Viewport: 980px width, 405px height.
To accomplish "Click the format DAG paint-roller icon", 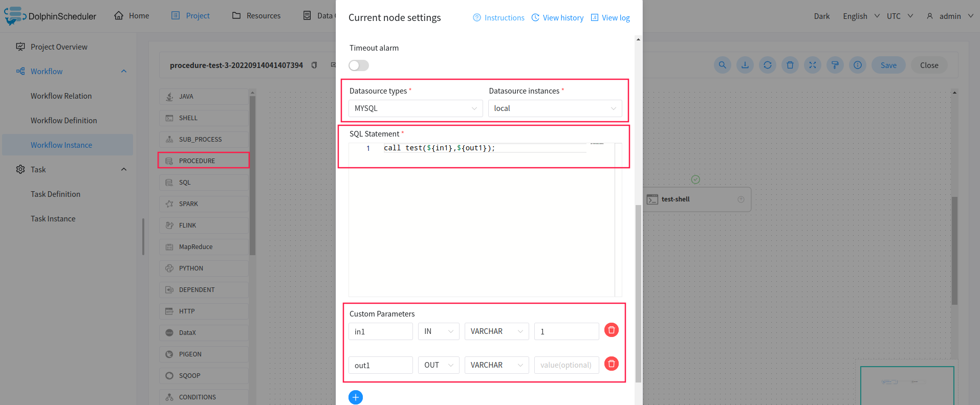I will tap(835, 65).
